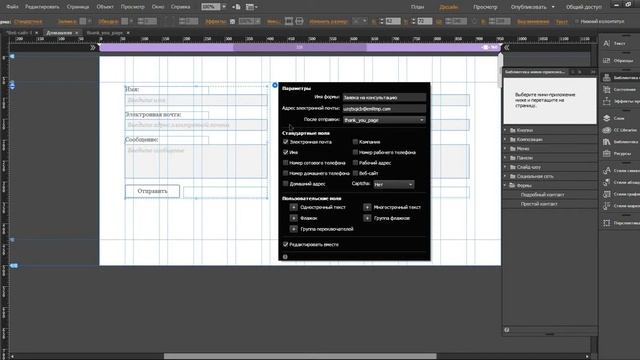The height and width of the screenshot is (360, 640).
Task: Select the Подробный контакт form widget
Action: pyautogui.click(x=542, y=195)
